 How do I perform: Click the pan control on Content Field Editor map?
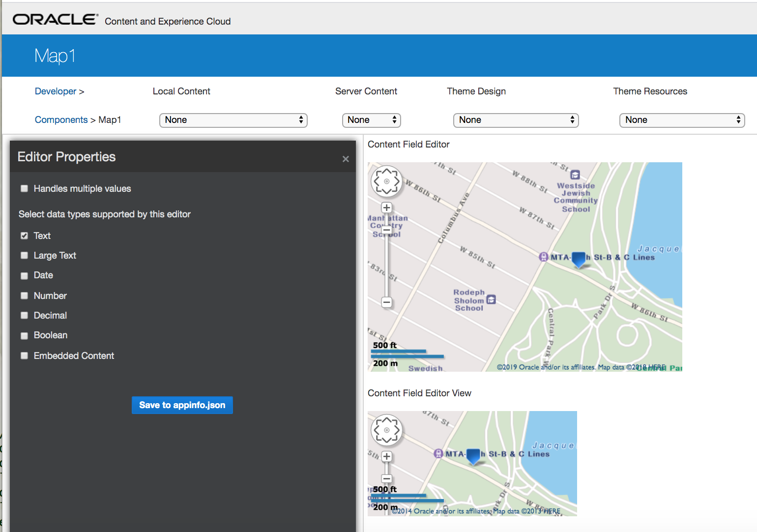(x=386, y=181)
